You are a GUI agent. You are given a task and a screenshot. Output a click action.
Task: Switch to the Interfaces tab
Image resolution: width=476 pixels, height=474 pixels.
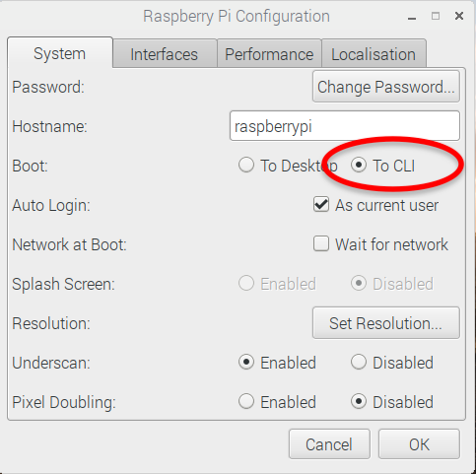165,54
